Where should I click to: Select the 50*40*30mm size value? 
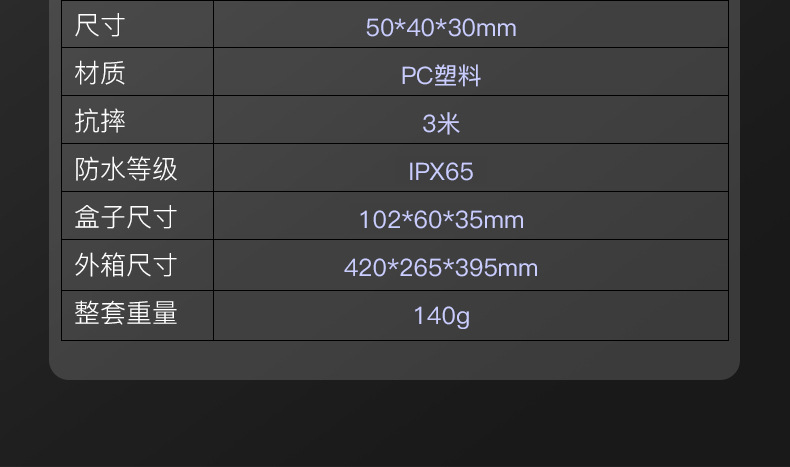441,27
